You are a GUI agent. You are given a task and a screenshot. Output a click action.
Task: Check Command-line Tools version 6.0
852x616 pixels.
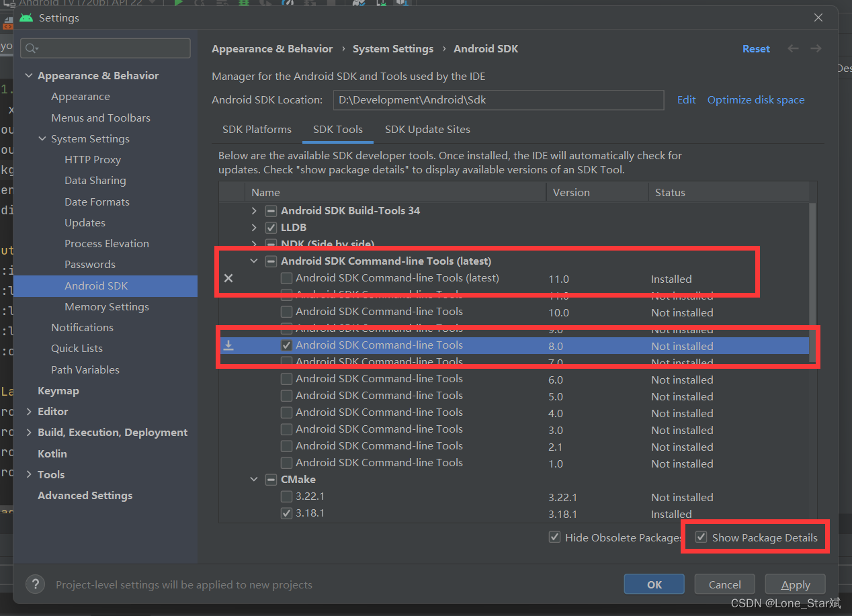point(286,379)
